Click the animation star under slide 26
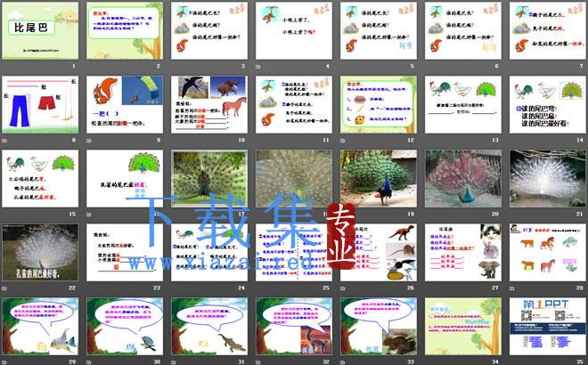This screenshot has width=588, height=365. click(343, 288)
